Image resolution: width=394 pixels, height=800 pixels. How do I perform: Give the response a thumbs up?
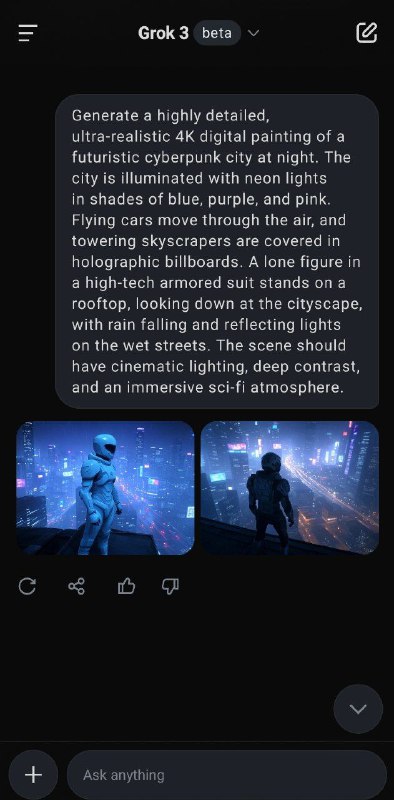pyautogui.click(x=126, y=587)
